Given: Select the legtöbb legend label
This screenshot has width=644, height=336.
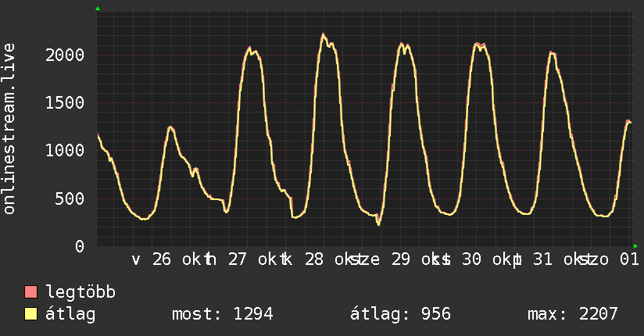Looking at the screenshot, I should 80,291.
